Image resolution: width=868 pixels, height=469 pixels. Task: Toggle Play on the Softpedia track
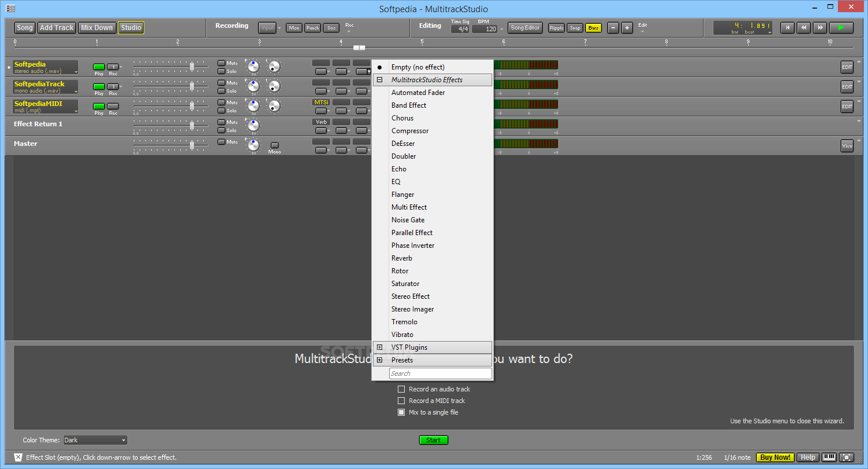[x=99, y=67]
